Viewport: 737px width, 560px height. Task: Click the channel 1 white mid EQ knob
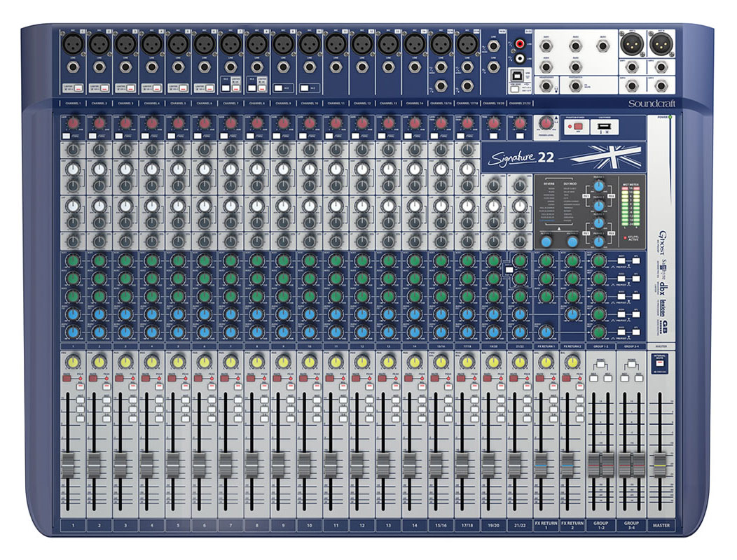point(73,169)
